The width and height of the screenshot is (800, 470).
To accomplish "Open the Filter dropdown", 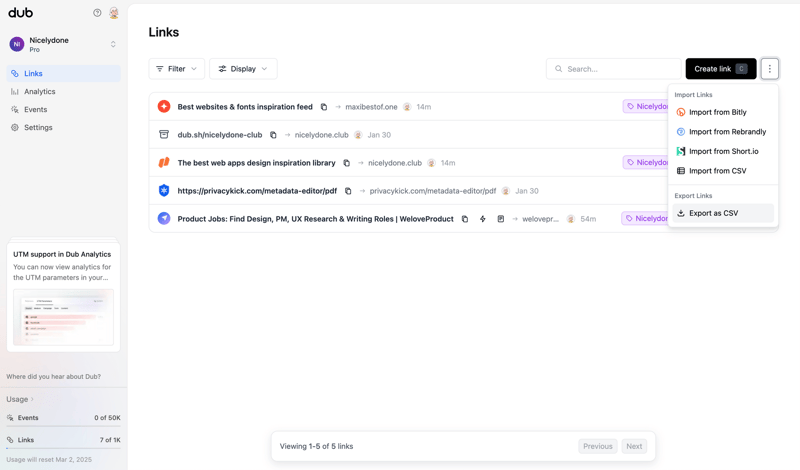I will 177,69.
